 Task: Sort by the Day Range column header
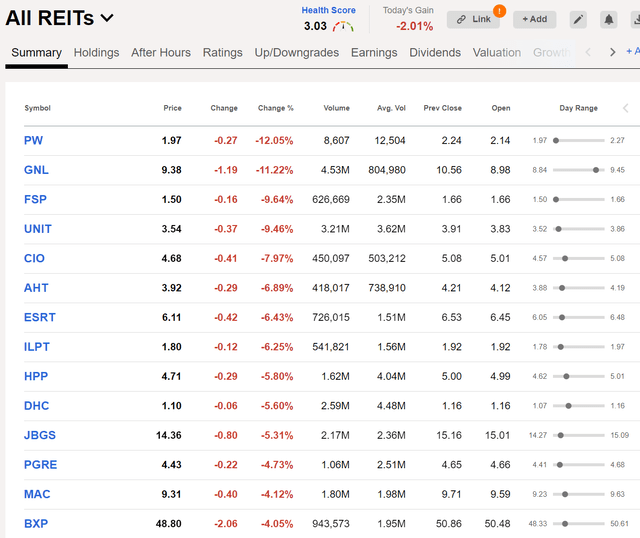point(578,108)
